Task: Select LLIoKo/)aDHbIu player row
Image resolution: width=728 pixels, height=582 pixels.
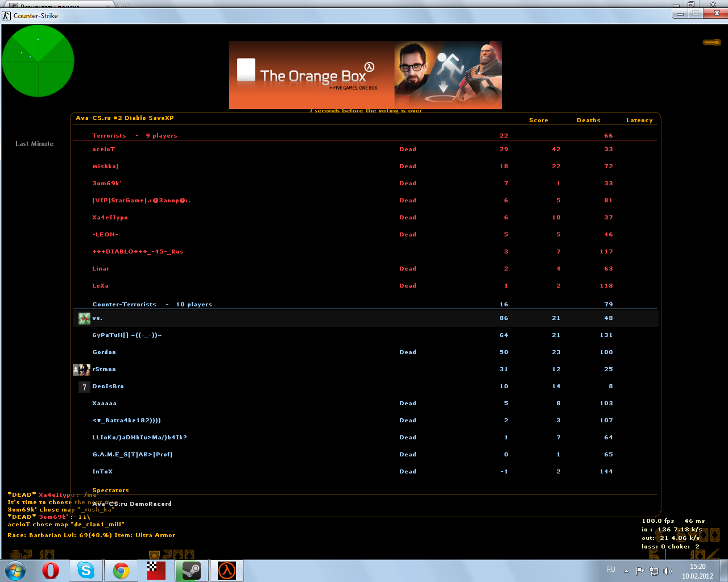Action: tap(365, 438)
